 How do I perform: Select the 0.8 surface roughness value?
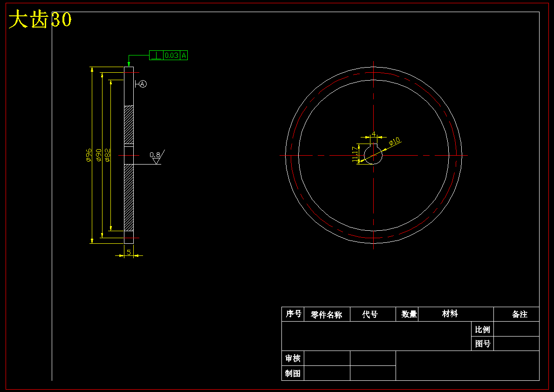(155, 155)
